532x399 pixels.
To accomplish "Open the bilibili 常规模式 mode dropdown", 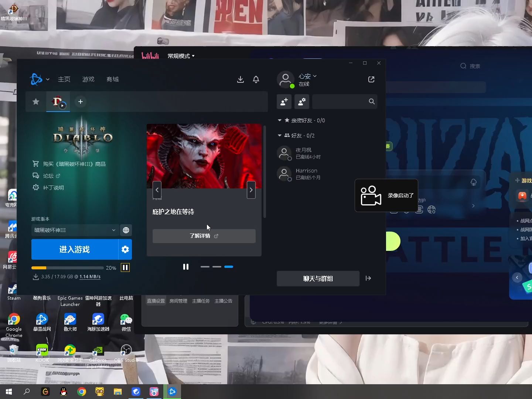I will (181, 56).
